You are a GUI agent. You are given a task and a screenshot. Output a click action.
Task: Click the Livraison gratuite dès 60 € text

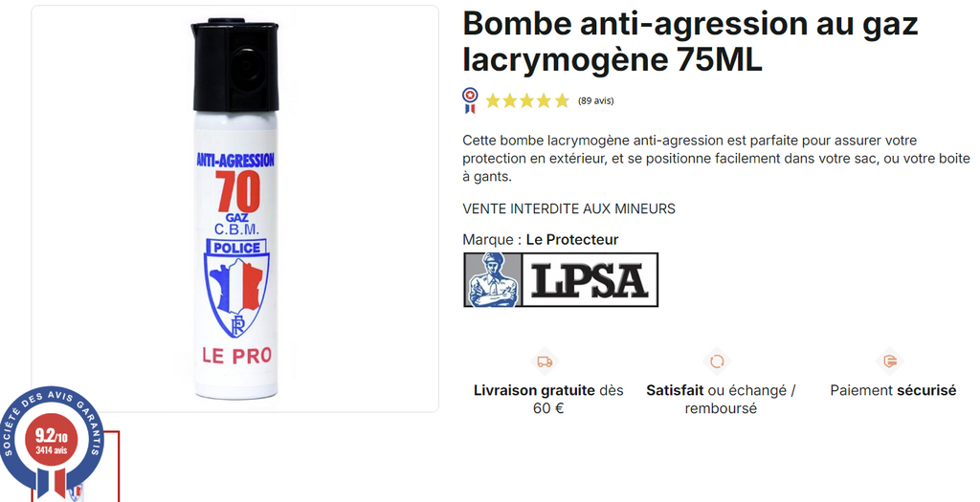pos(548,400)
